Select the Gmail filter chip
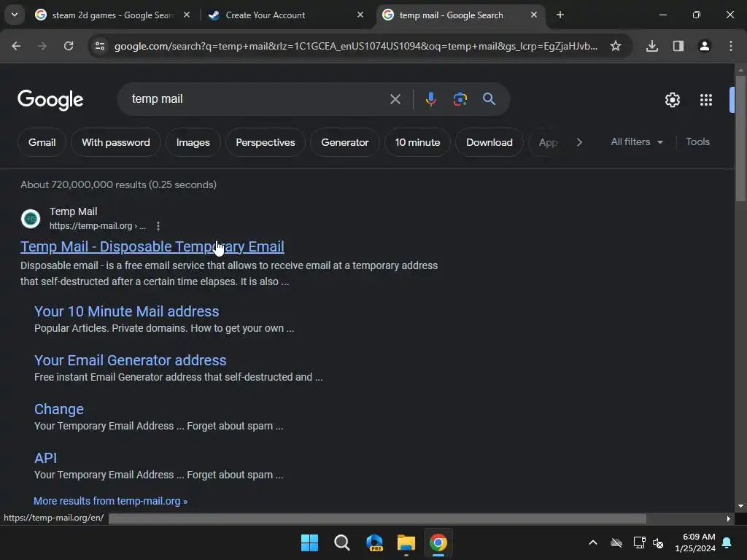Image resolution: width=747 pixels, height=560 pixels. [42, 142]
